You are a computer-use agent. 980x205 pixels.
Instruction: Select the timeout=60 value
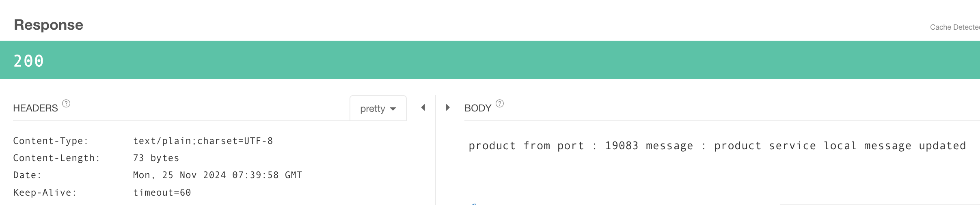(162, 192)
